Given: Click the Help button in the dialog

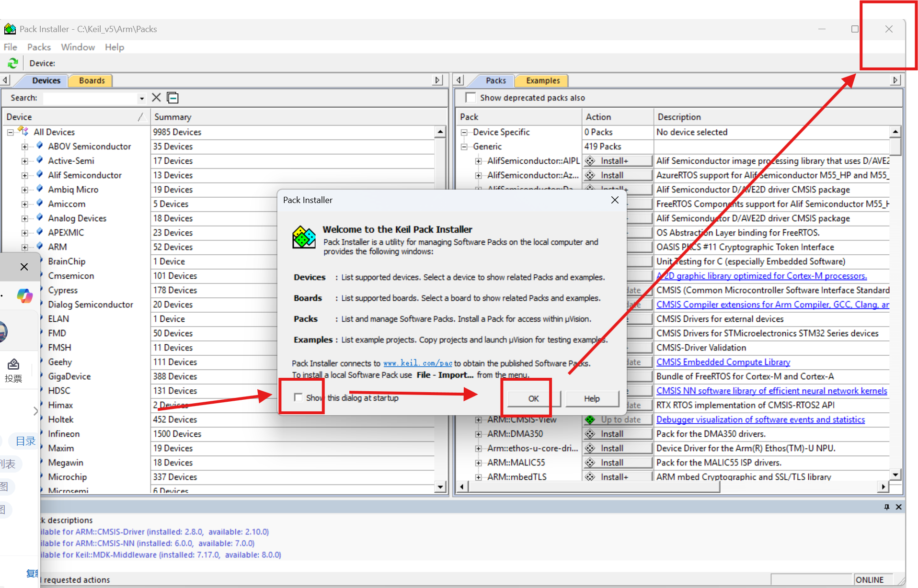Looking at the screenshot, I should pyautogui.click(x=592, y=398).
